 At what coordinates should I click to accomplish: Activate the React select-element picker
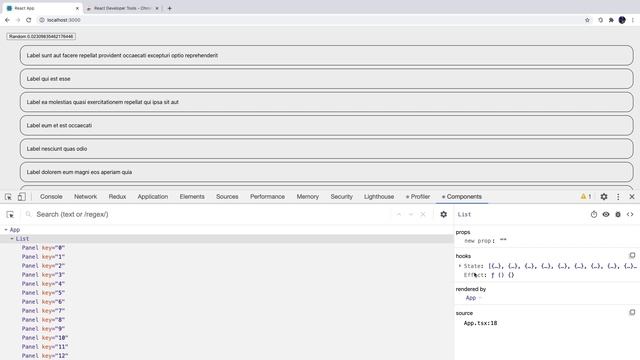coord(10,214)
